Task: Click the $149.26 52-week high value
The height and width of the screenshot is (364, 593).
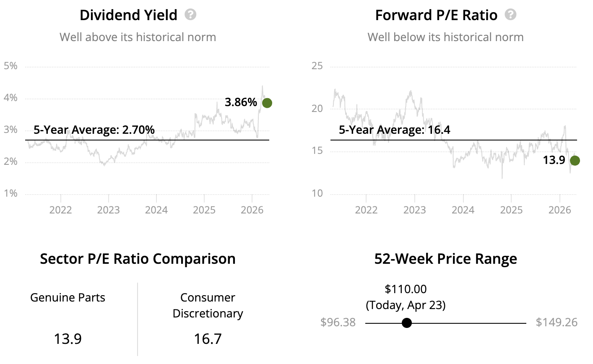Action: click(557, 322)
